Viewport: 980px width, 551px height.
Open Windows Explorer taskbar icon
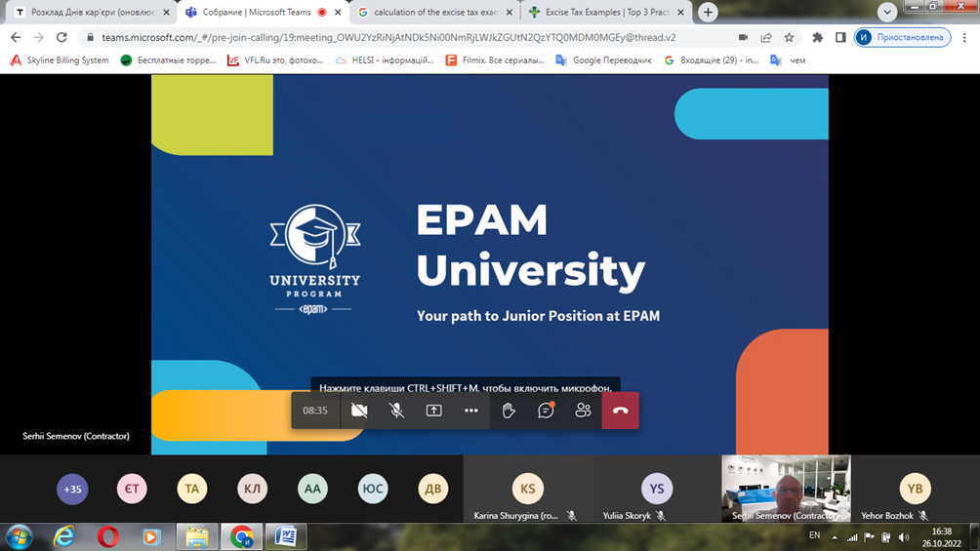click(x=197, y=537)
